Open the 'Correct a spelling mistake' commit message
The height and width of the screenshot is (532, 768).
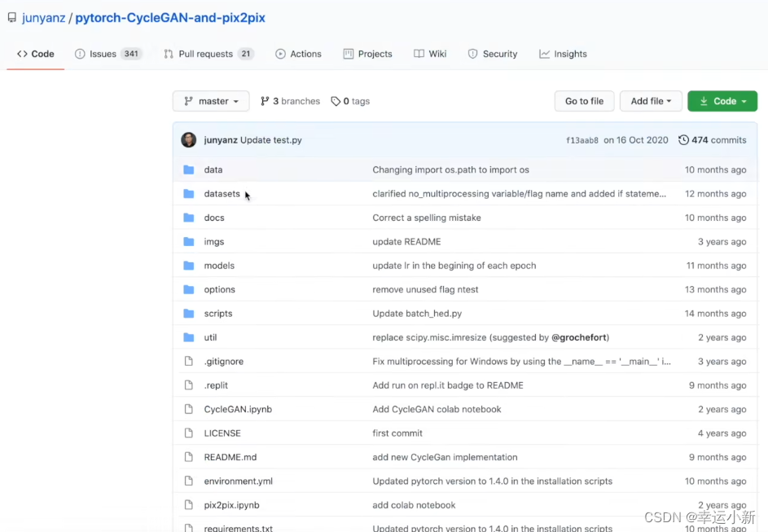(427, 218)
